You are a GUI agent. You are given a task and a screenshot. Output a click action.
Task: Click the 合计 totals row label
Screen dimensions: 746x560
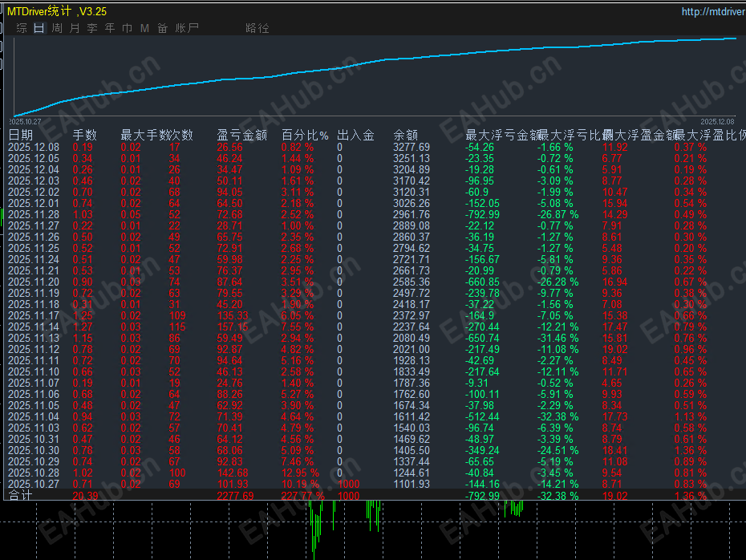pyautogui.click(x=21, y=497)
